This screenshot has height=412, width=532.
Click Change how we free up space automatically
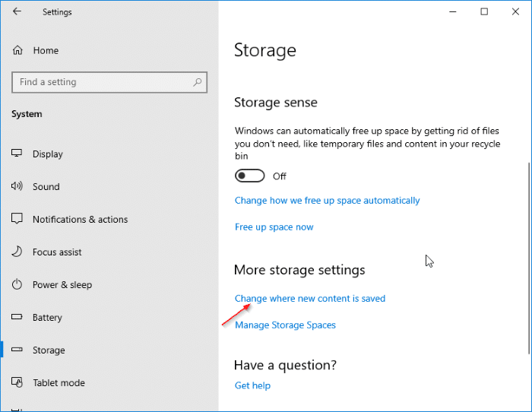point(328,201)
